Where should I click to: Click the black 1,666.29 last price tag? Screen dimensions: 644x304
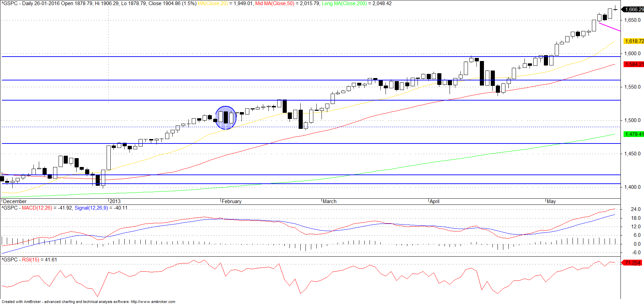[633, 10]
